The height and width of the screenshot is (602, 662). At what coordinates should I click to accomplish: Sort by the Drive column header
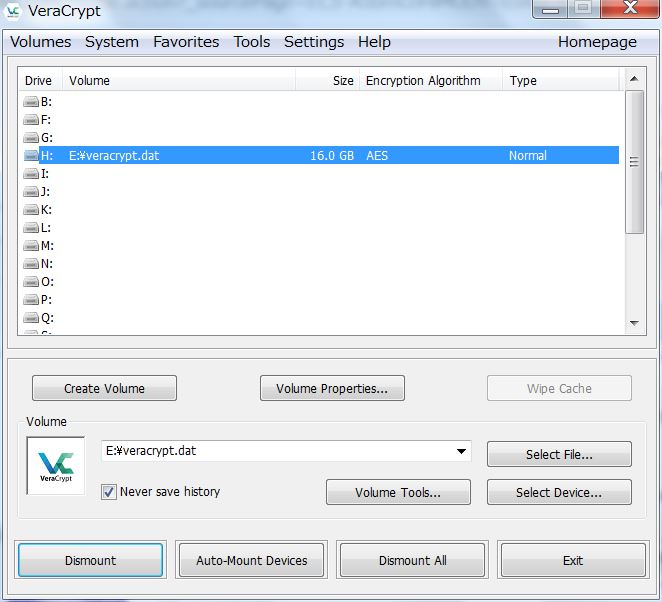[41, 80]
